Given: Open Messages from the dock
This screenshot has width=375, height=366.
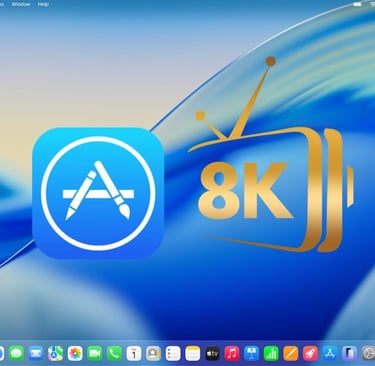Looking at the screenshot, I should (16, 353).
